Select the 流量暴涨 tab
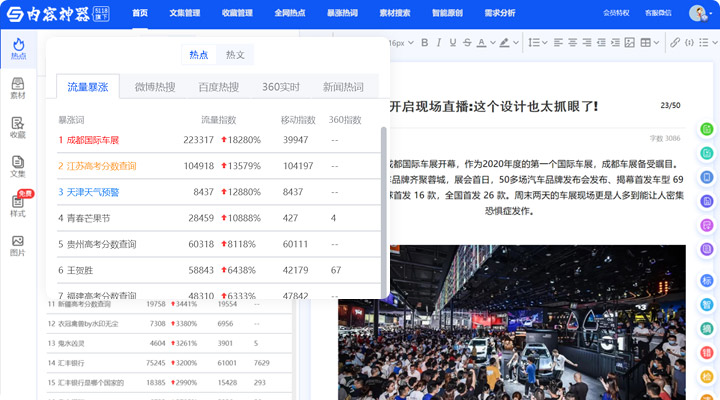 (88, 87)
